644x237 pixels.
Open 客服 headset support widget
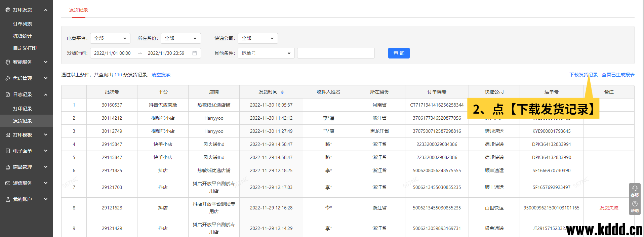coord(635,191)
